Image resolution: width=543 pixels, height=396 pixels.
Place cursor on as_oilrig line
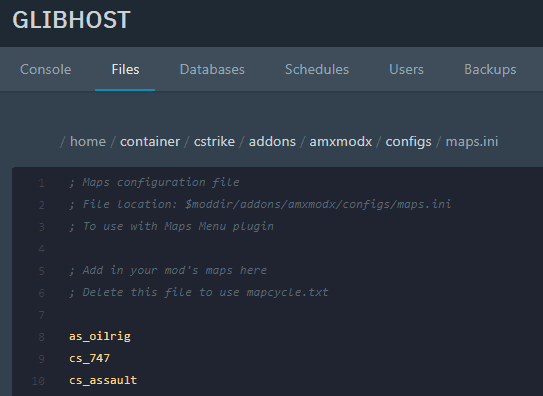pos(100,336)
